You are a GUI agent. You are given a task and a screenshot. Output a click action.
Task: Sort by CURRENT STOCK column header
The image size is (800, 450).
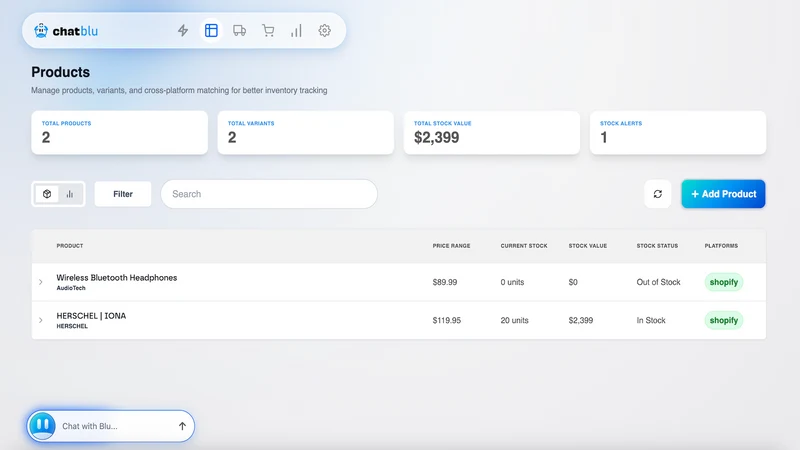click(x=524, y=246)
